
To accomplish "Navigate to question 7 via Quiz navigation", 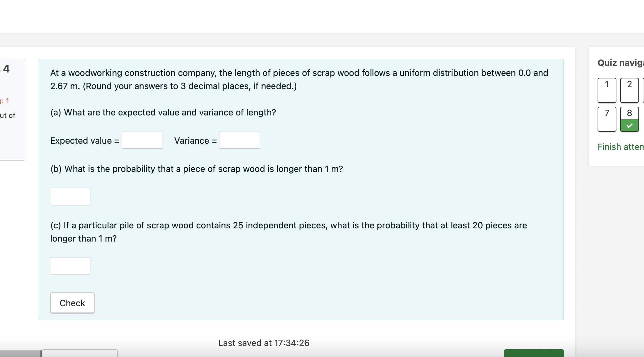I will [x=606, y=119].
